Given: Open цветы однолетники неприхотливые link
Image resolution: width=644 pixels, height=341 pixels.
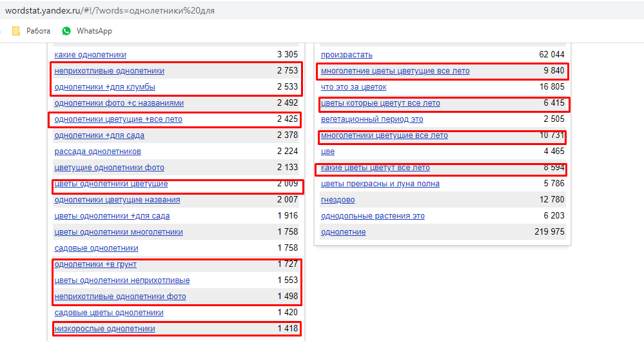Looking at the screenshot, I should [122, 280].
